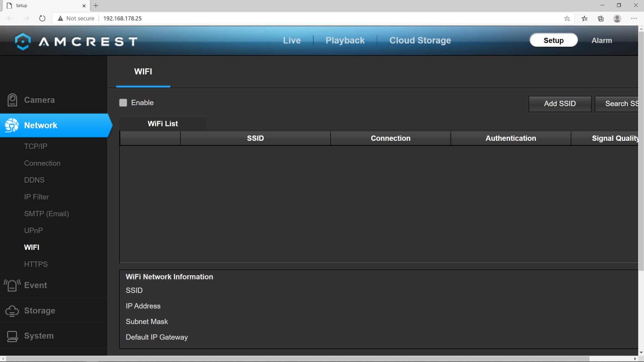This screenshot has height=362, width=644.
Task: Open the browser profile avatar
Action: pyautogui.click(x=617, y=18)
